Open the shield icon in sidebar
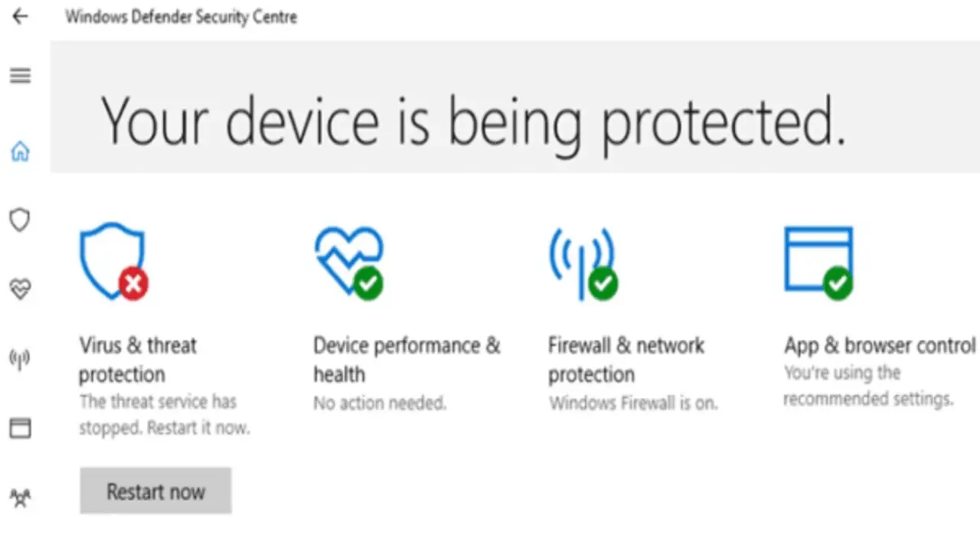980x551 pixels. coord(20,220)
